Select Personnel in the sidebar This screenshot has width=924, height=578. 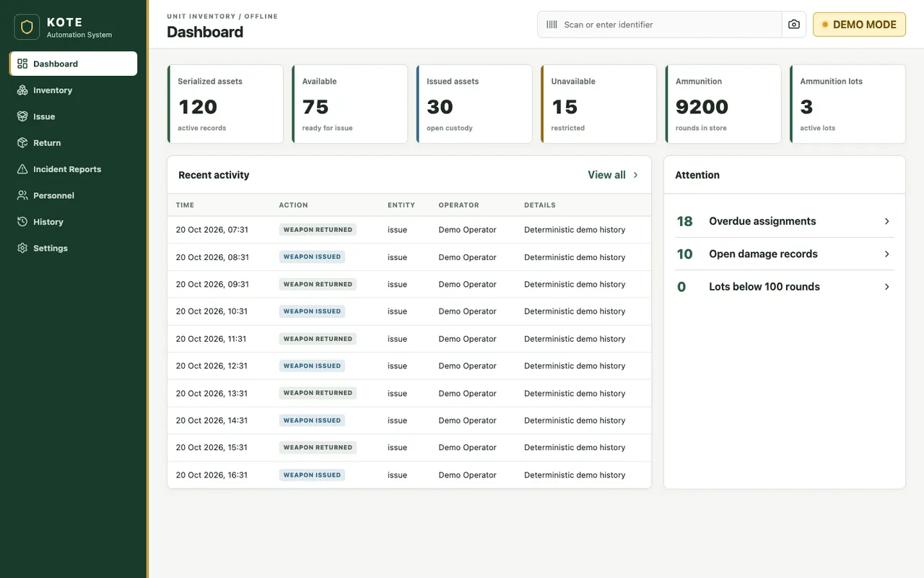click(74, 196)
